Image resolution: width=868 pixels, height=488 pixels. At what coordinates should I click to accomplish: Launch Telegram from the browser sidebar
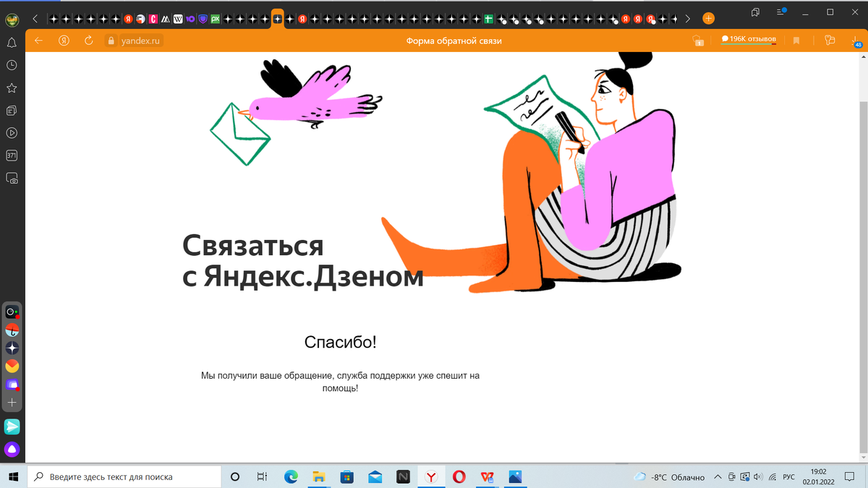[x=12, y=427]
